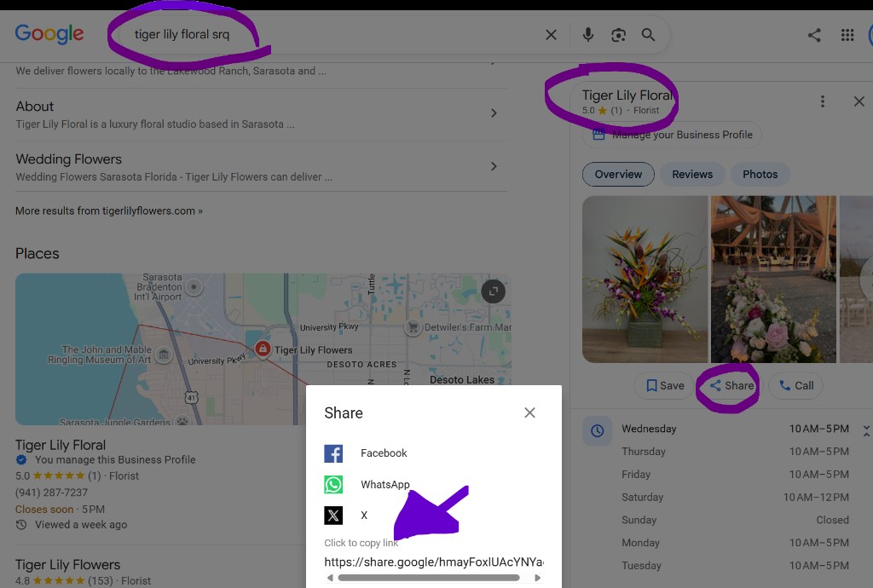Open the Google apps grid
This screenshot has width=873, height=588.
tap(847, 35)
